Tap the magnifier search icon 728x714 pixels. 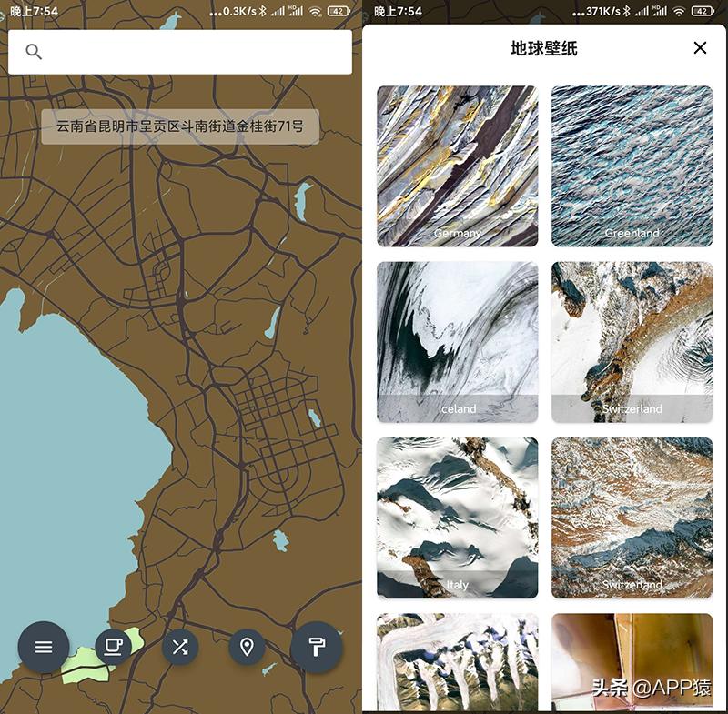34,52
